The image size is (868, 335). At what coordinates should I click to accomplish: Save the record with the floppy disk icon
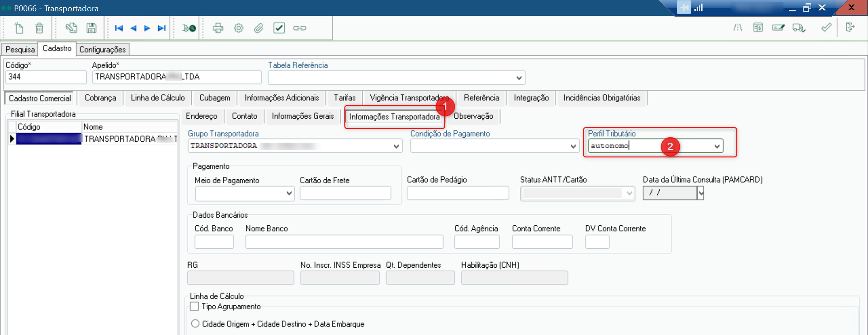tap(91, 28)
